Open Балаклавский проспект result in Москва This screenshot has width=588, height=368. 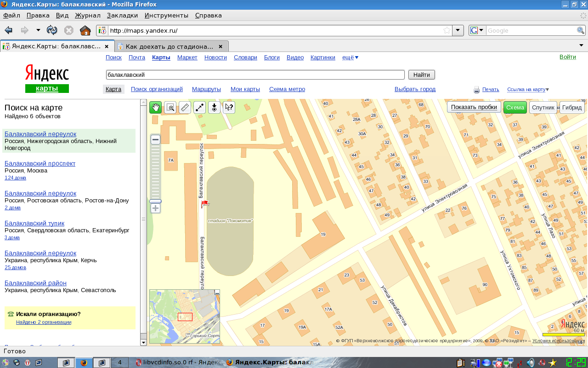pos(40,163)
